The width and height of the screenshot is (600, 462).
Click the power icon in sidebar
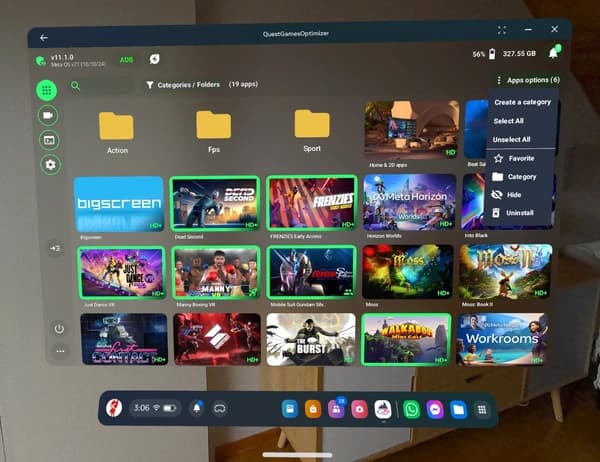[59, 328]
